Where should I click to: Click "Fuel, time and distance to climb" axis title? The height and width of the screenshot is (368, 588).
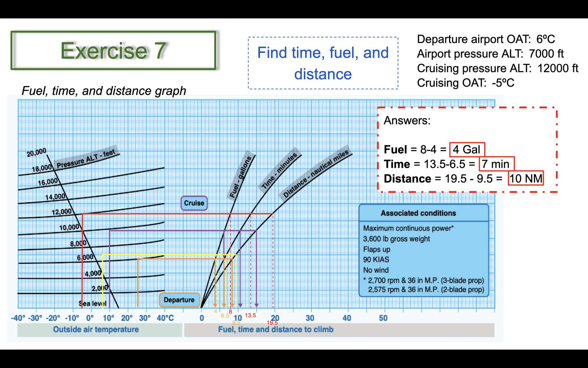[x=276, y=329]
